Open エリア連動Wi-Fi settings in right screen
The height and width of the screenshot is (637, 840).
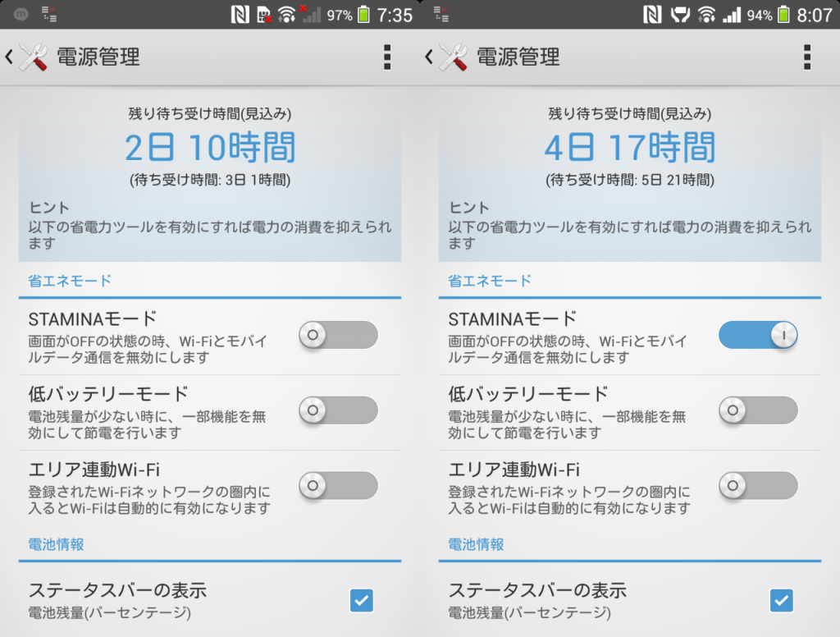568,488
